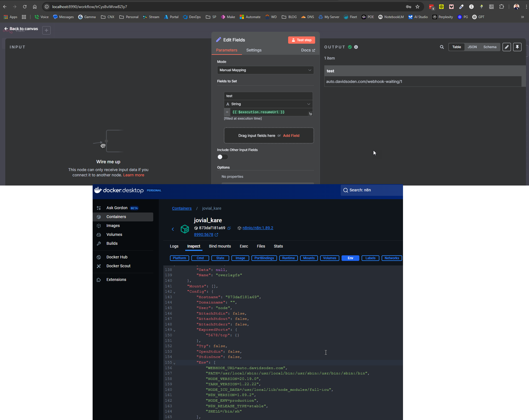The width and height of the screenshot is (529, 420).
Task: Bookmark this page with the star
Action: pos(417,7)
